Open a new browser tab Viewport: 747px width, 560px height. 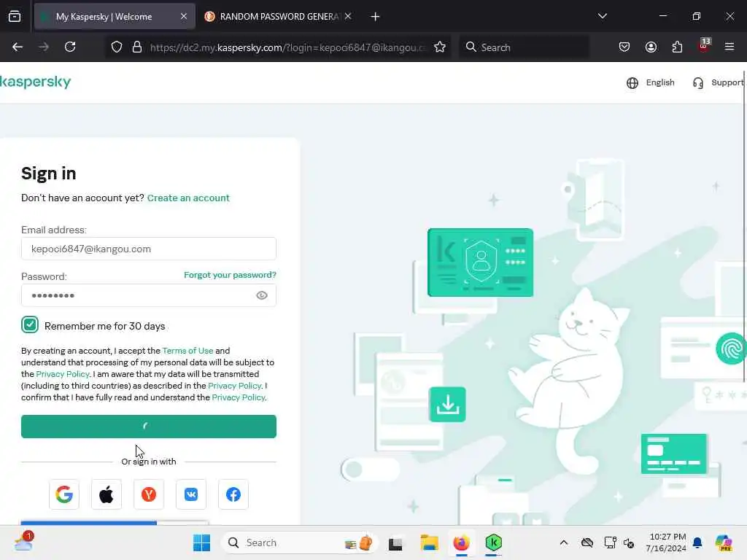(375, 17)
